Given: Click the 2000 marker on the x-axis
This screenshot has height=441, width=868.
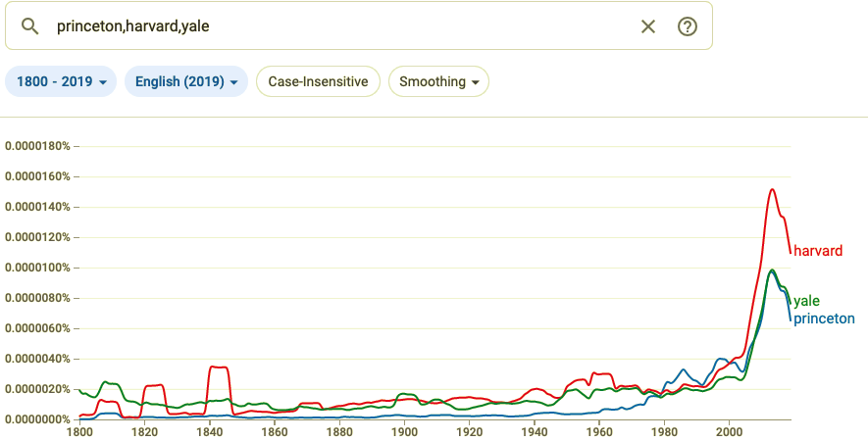Looking at the screenshot, I should click(x=729, y=431).
